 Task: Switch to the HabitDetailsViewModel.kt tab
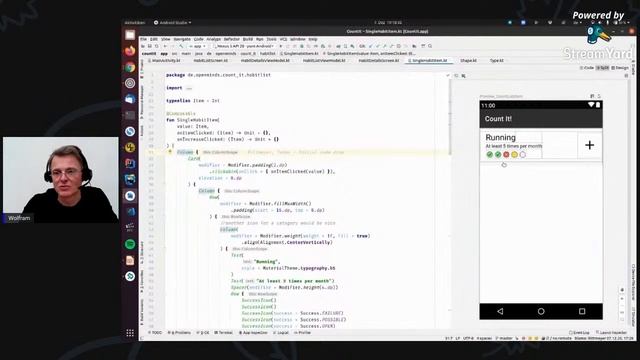click(x=265, y=60)
